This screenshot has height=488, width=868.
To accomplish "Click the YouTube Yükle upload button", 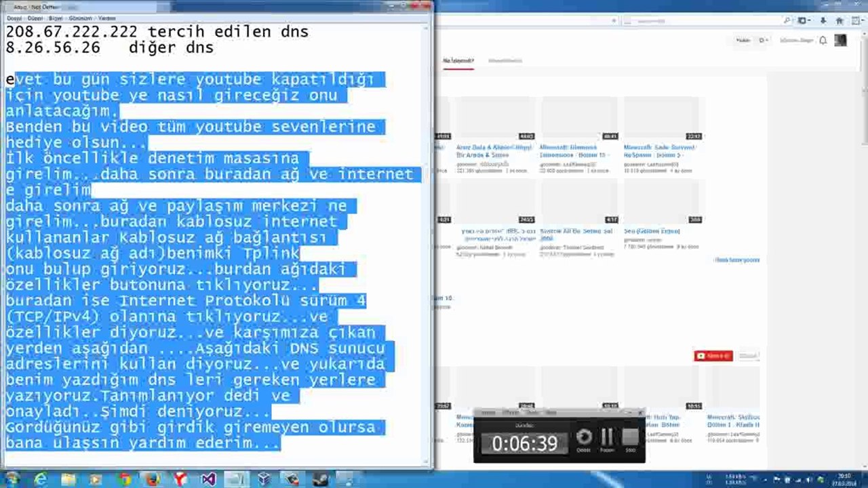I will click(743, 41).
